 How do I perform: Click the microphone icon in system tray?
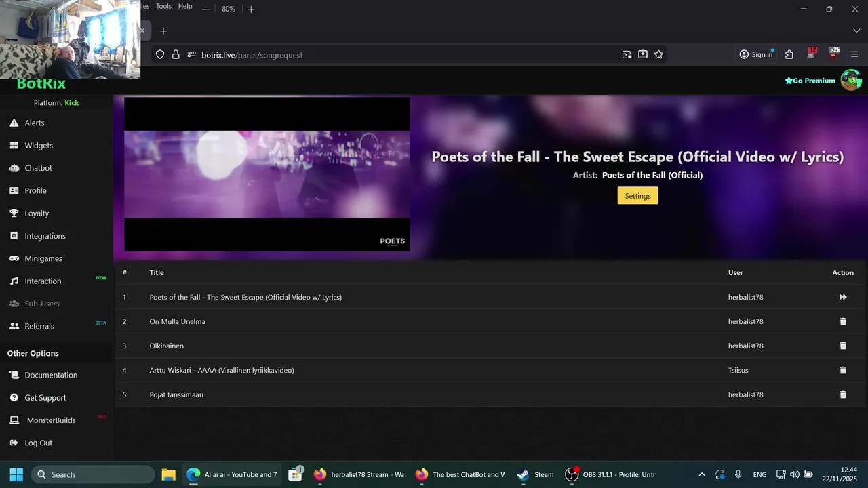point(738,474)
